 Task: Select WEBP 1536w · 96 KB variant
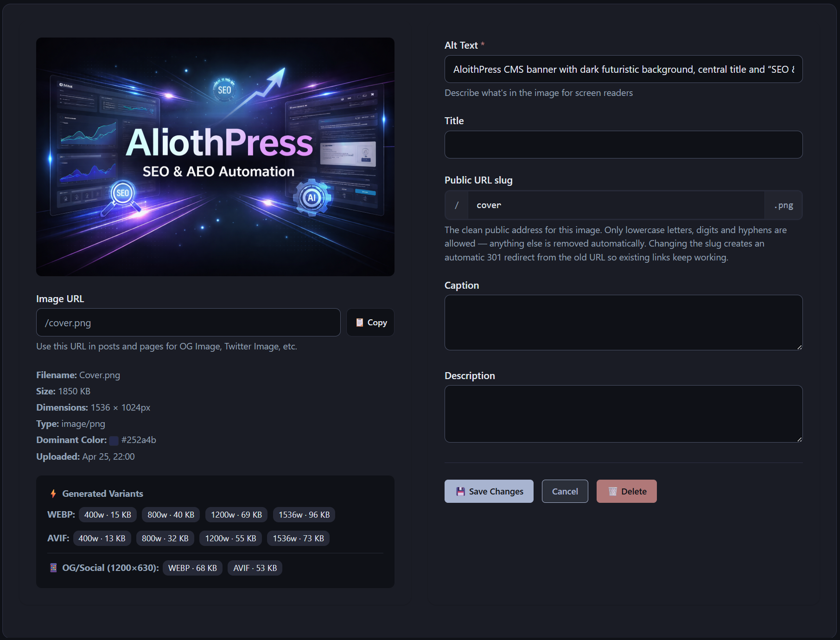click(x=304, y=515)
